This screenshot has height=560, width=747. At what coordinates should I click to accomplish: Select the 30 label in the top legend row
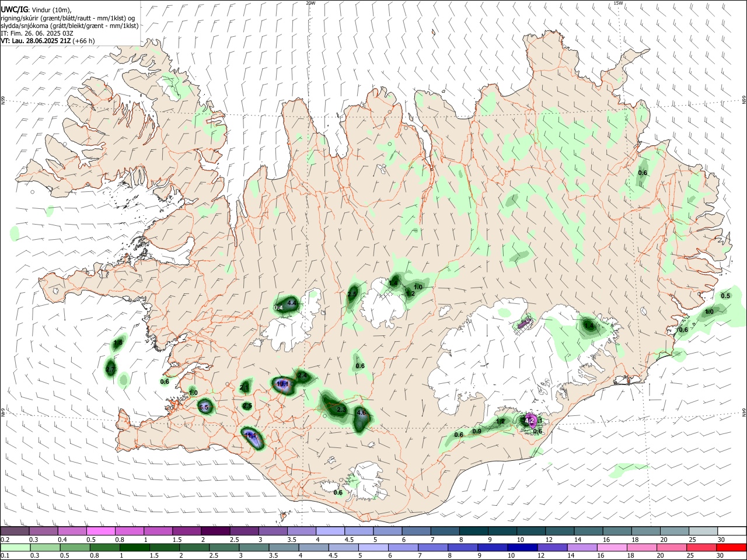tap(721, 540)
